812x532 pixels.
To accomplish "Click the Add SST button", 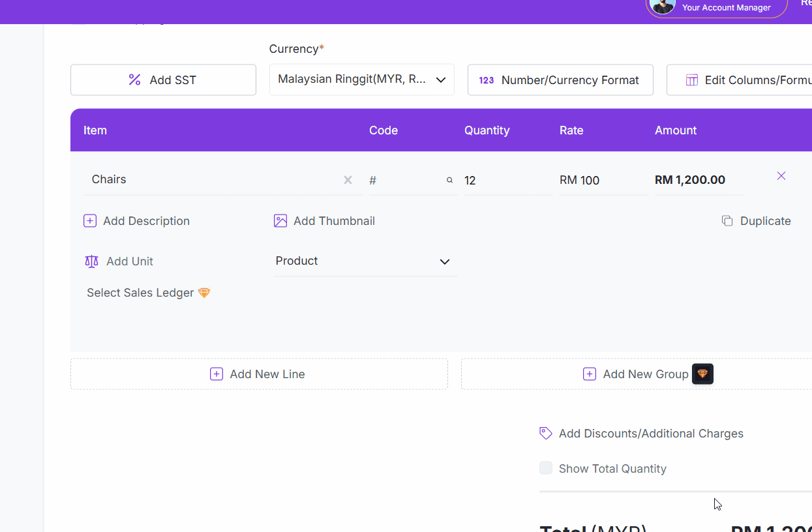I will 163,80.
